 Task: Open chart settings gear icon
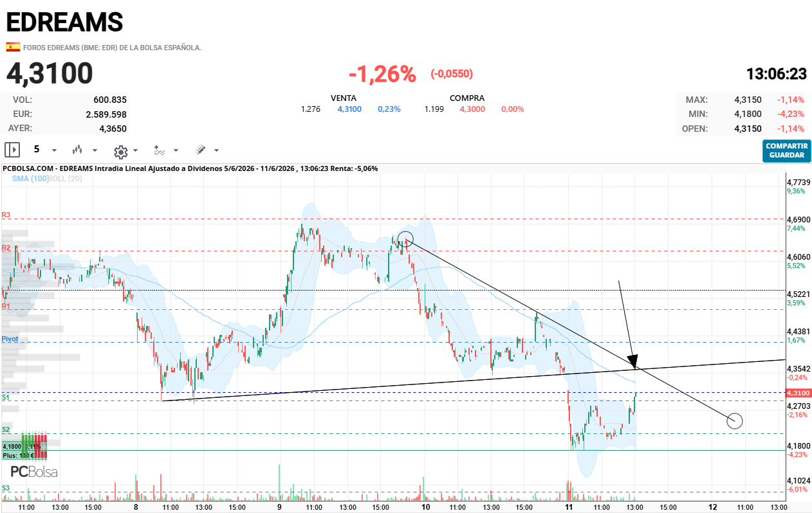120,152
